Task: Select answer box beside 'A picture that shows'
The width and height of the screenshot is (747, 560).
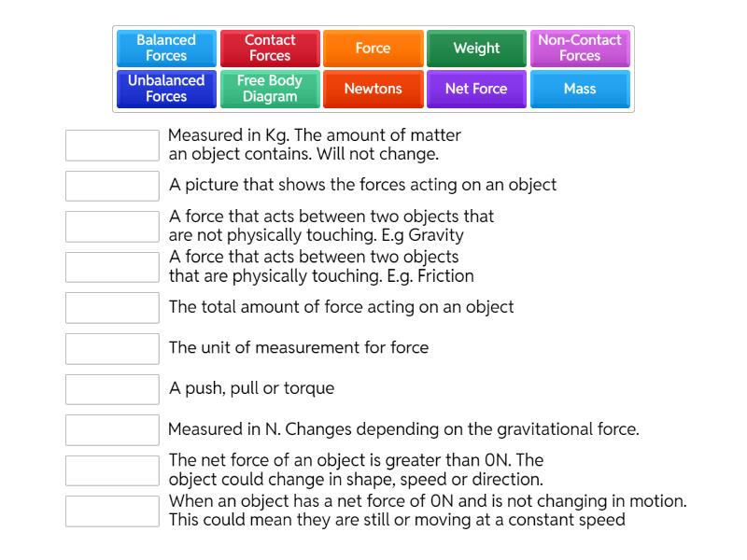Action: [112, 186]
